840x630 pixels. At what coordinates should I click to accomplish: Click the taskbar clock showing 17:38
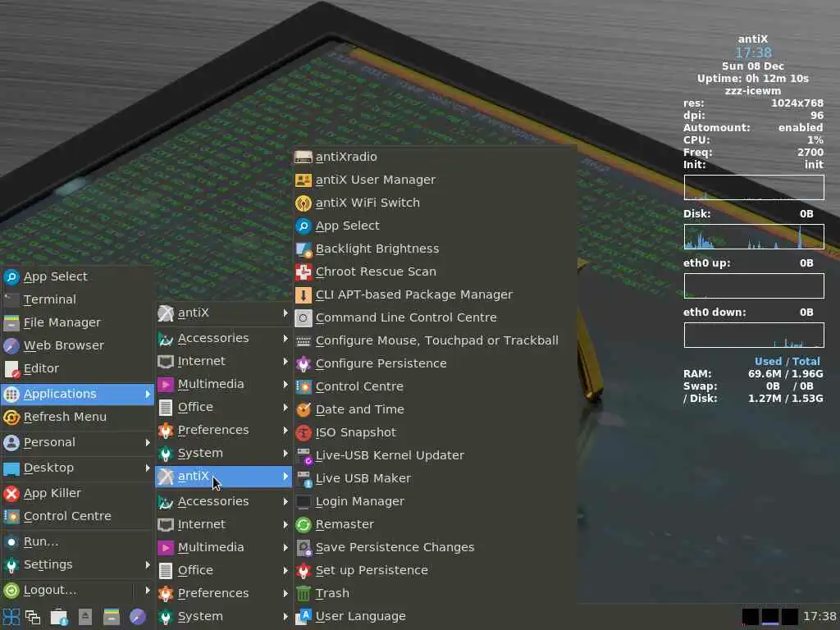point(819,617)
